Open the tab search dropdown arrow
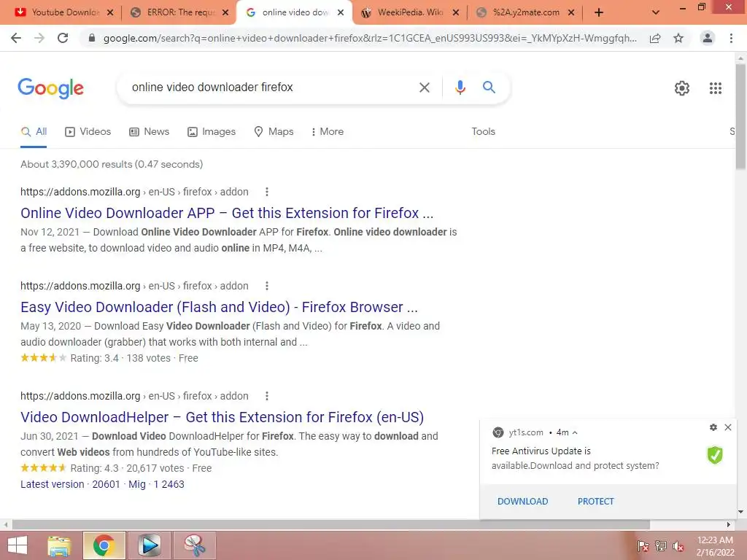Screen dimensions: 747x560 pyautogui.click(x=656, y=12)
